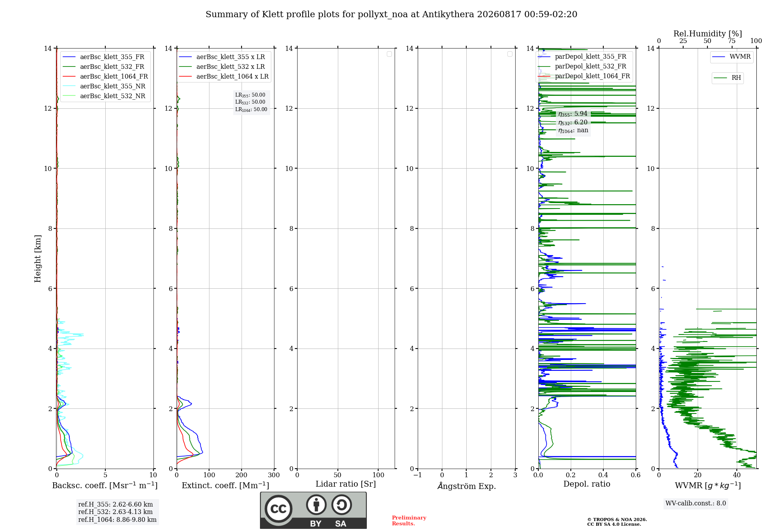Click the 'Ångström Exp.' axis label
This screenshot has height=532, width=783.
point(467,486)
